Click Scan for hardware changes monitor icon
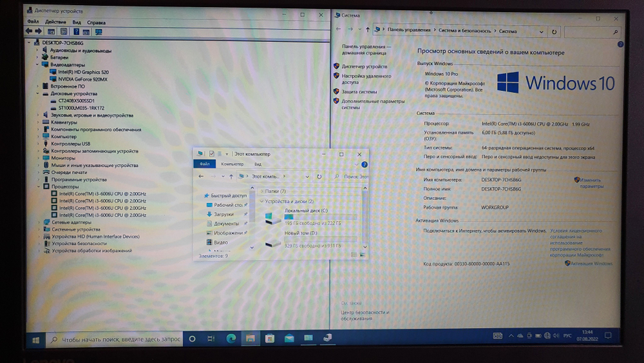 99,32
